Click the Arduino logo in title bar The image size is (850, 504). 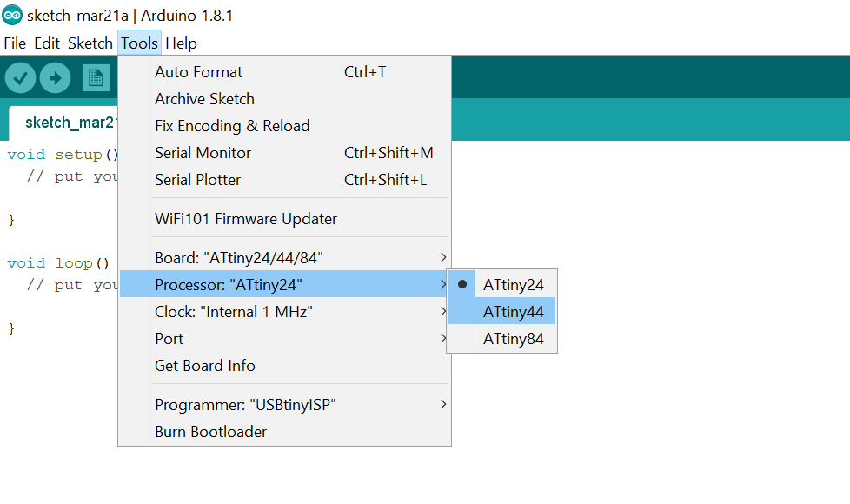(12, 15)
